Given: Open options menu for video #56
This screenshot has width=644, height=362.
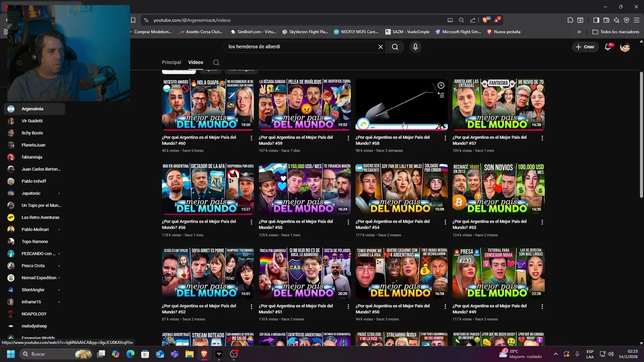Looking at the screenshot, I should 252,222.
